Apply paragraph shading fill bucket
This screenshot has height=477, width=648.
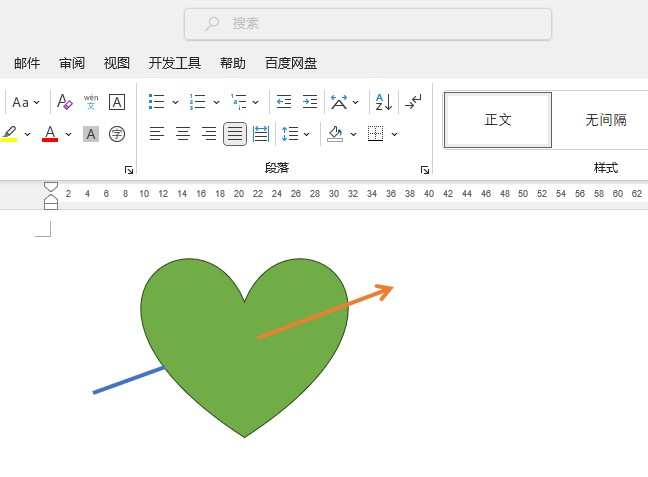335,134
